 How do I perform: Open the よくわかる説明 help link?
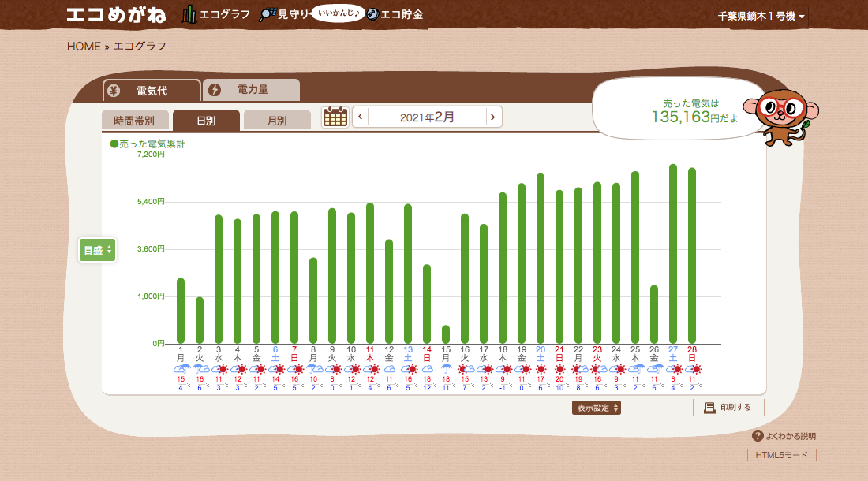coord(784,436)
